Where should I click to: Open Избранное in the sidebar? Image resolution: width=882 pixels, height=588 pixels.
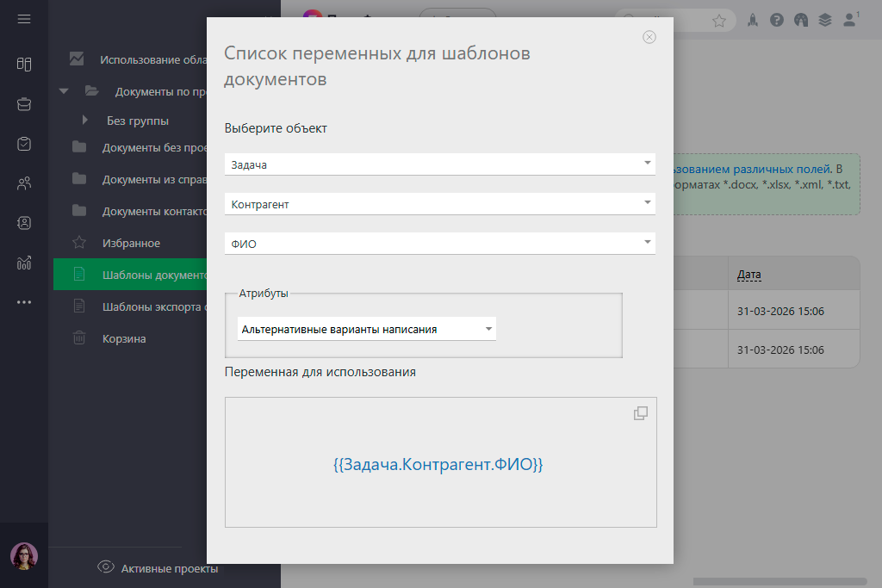click(131, 244)
